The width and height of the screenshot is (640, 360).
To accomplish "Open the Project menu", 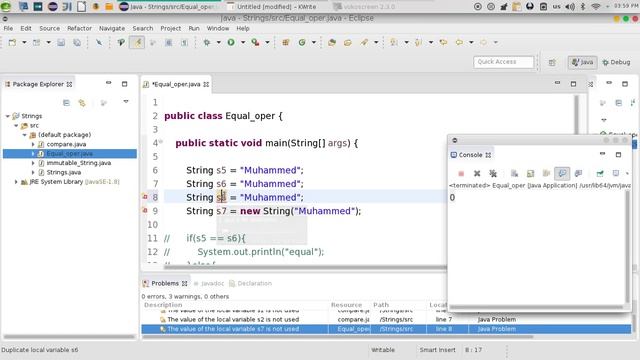I will click(171, 29).
